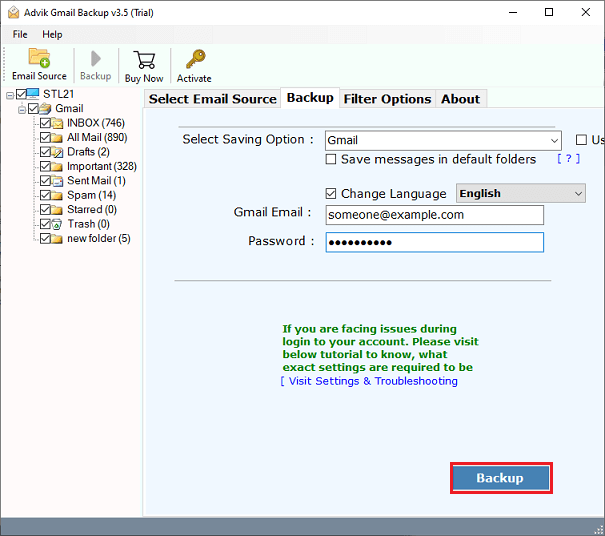Screen dimensions: 605x536
Task: Click the Spam folder icon
Action: coord(57,196)
